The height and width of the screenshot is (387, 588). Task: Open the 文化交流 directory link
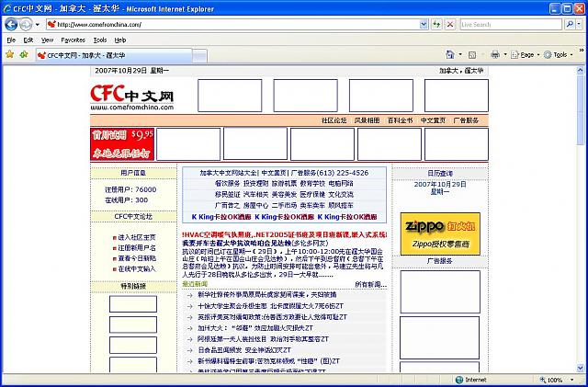[x=341, y=195]
